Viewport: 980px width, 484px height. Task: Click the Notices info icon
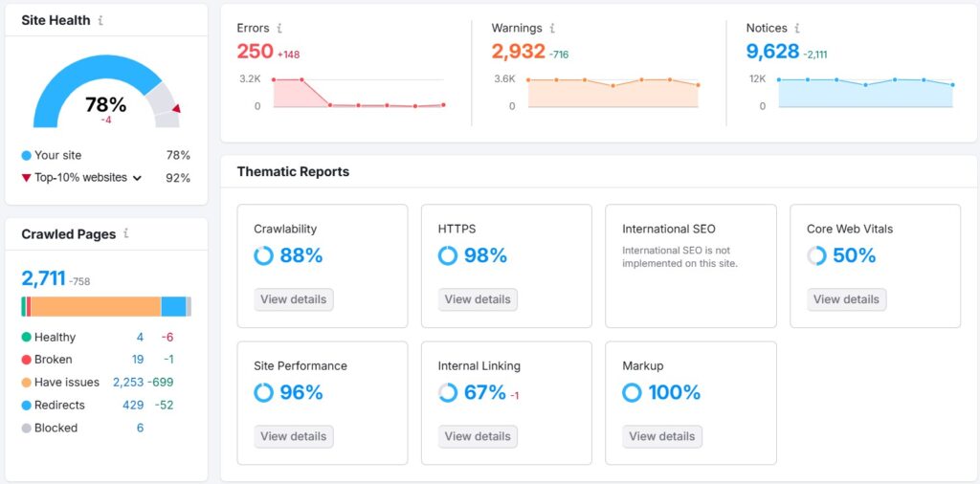click(797, 28)
